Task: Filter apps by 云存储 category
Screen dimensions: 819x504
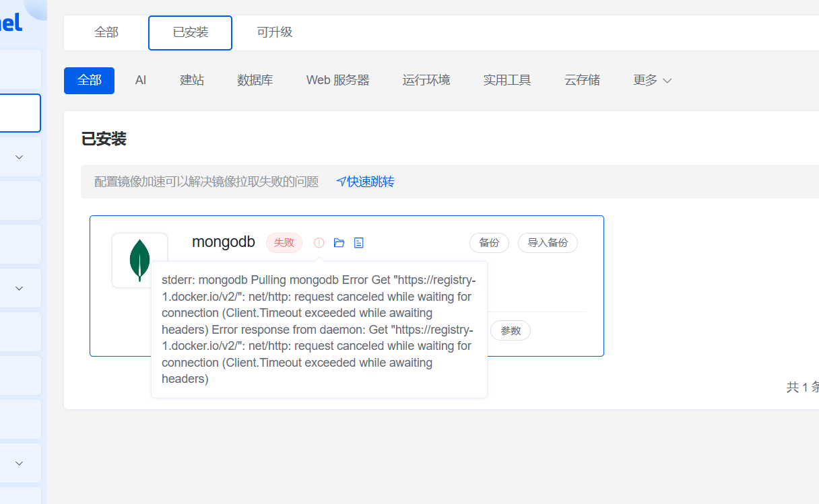Action: [582, 80]
